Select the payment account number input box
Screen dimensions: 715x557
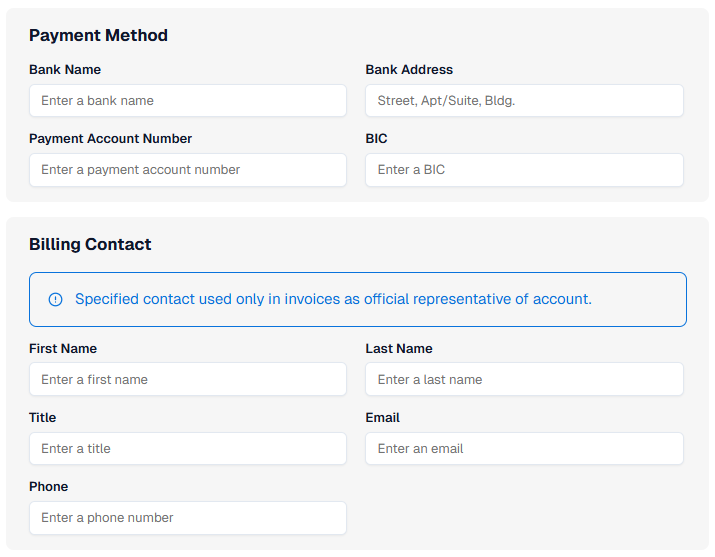188,170
